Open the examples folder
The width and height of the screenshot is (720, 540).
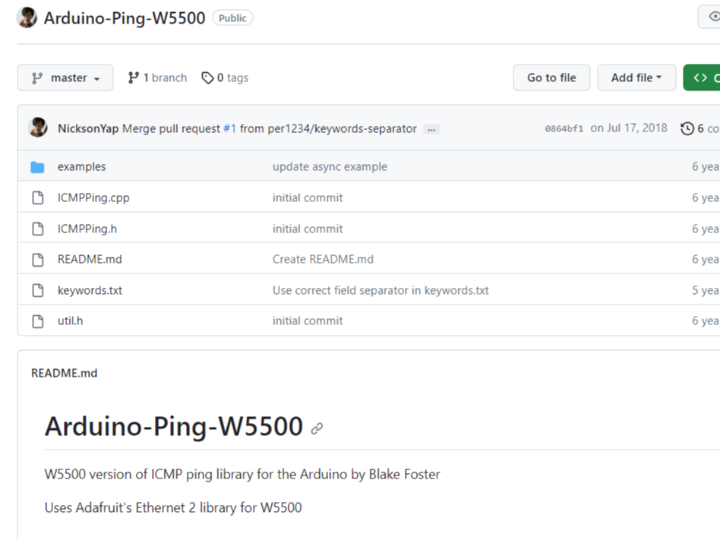[x=82, y=167]
